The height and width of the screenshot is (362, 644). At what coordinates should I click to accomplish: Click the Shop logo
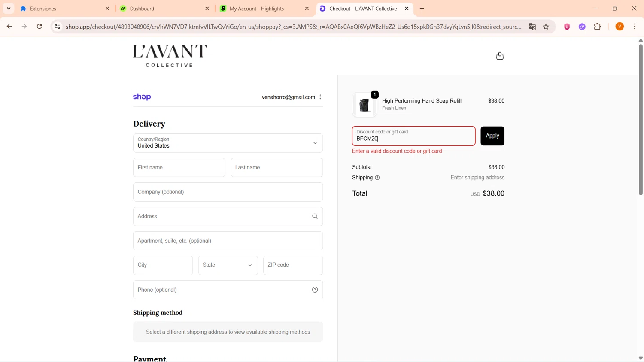142,97
